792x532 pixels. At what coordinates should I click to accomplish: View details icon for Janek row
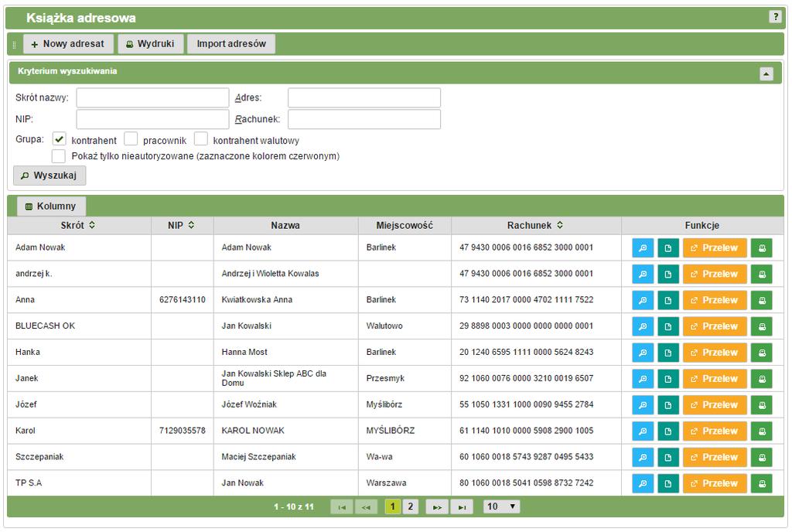[x=643, y=379]
